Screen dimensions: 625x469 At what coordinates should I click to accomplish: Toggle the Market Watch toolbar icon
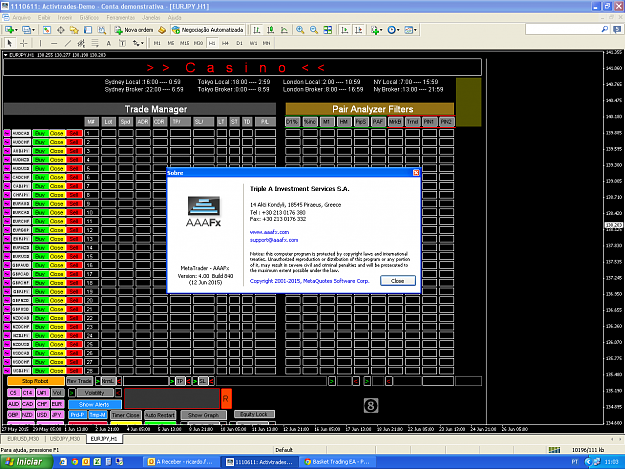click(x=47, y=30)
